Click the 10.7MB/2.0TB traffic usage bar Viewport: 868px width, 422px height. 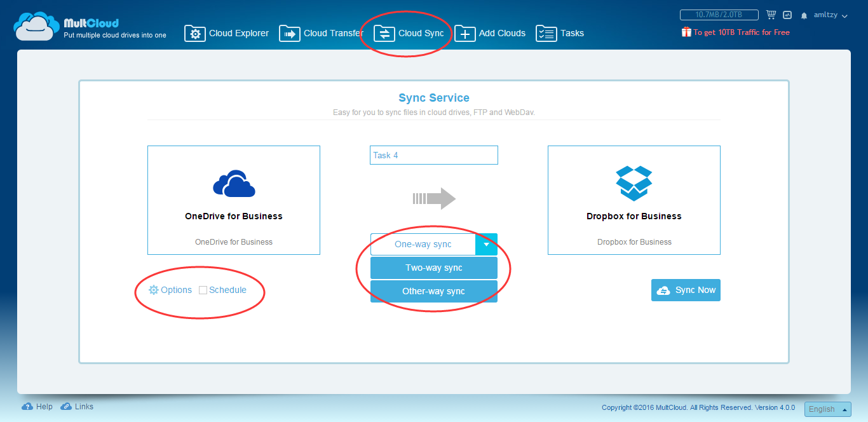pyautogui.click(x=719, y=15)
